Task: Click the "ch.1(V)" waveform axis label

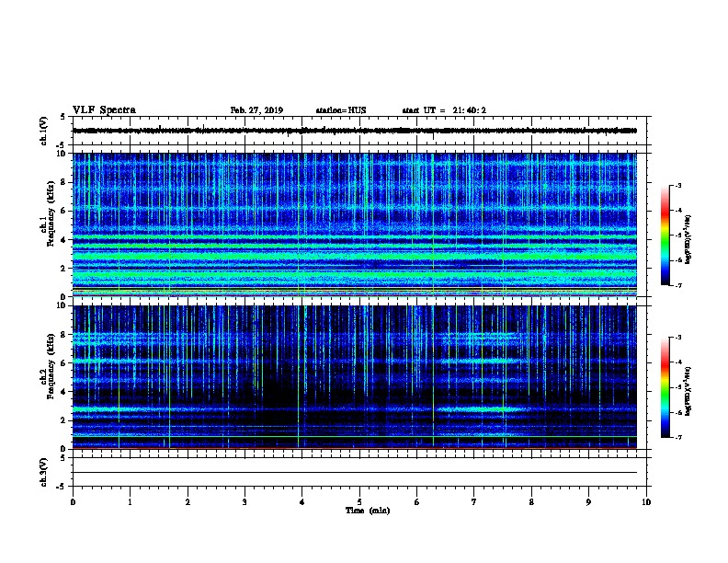Action: (x=43, y=131)
